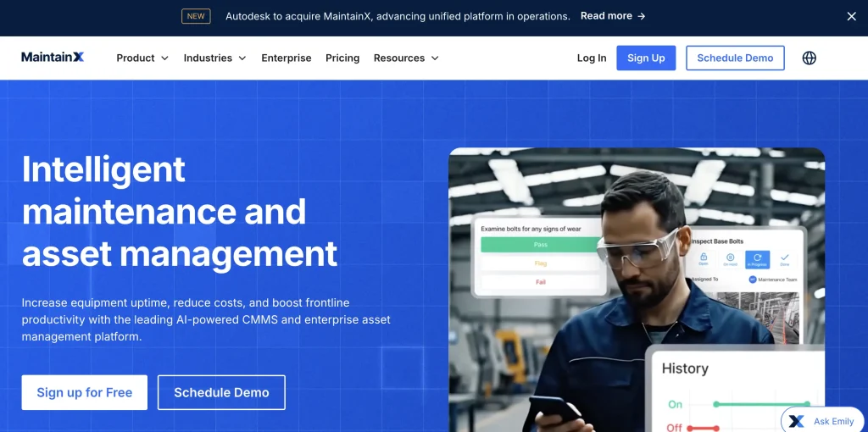Go to the Enterprise page
868x432 pixels.
tap(287, 58)
